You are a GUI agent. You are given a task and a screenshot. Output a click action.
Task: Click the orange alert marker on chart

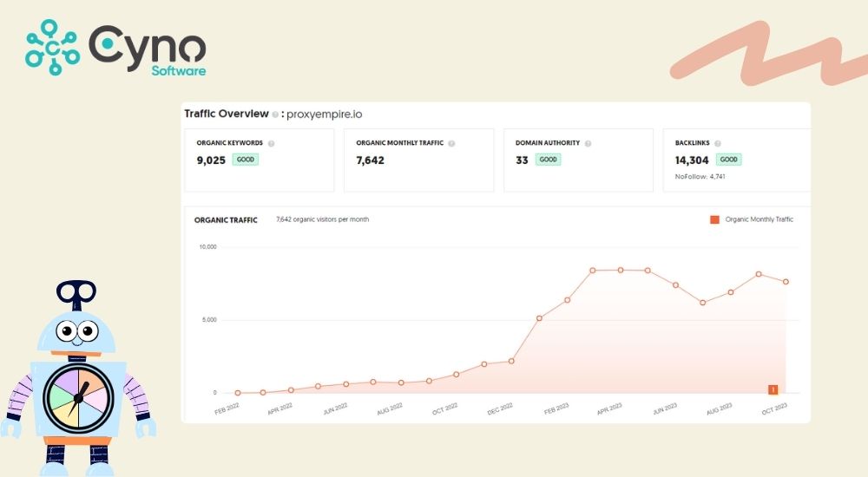pos(773,389)
